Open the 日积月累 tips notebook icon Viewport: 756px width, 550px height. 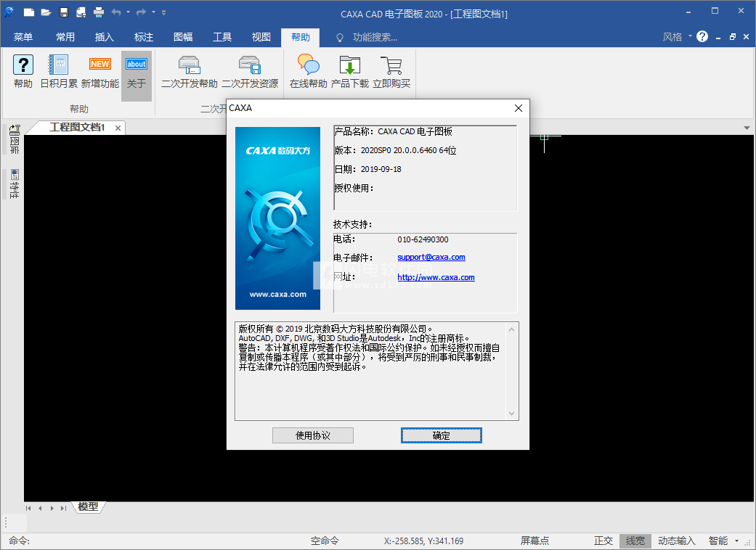point(58,71)
